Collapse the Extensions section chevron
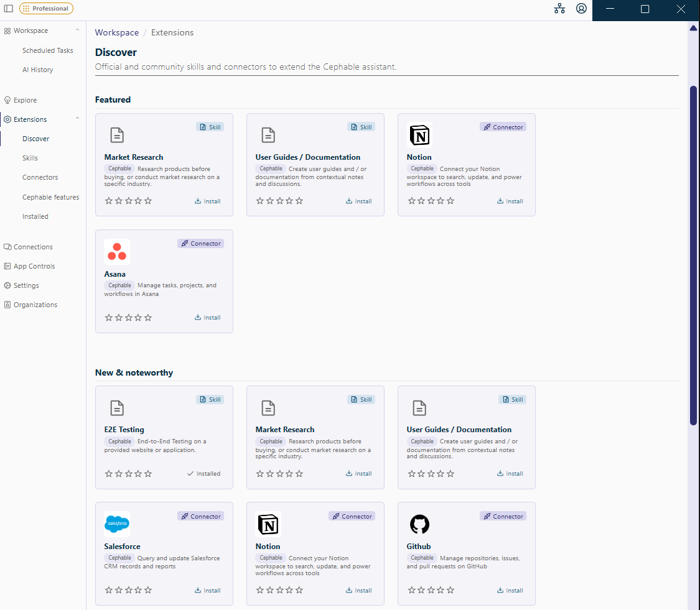This screenshot has width=700, height=610. pyautogui.click(x=77, y=119)
